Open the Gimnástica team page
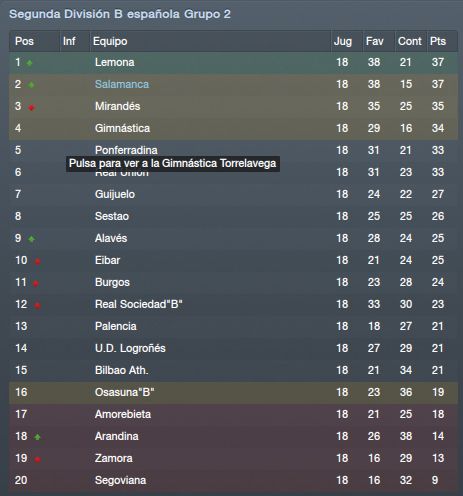Viewport: 463px width, 496px height. pos(122,128)
